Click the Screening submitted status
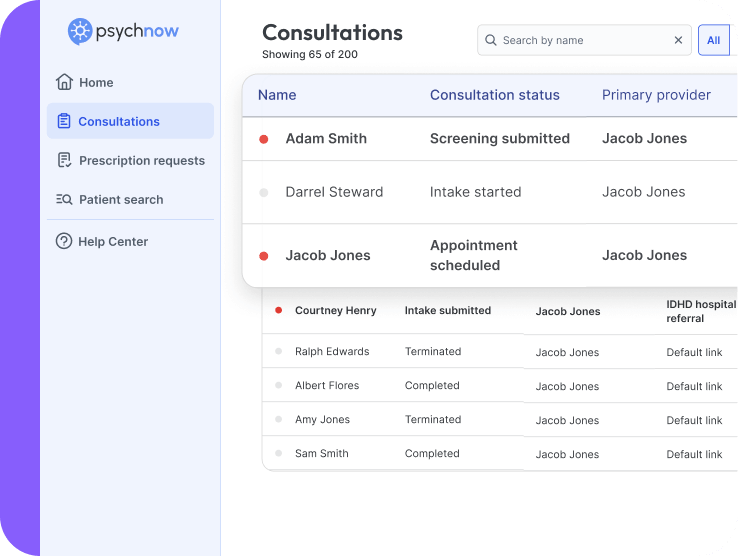 point(500,138)
